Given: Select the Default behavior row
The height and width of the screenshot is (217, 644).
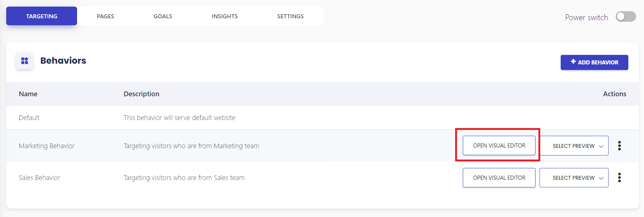Looking at the screenshot, I should click(x=323, y=117).
